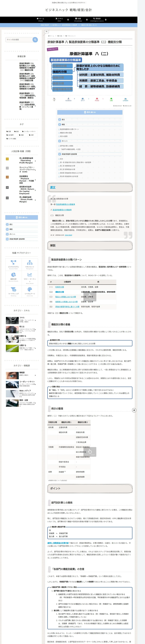Open 形態別分類 link in the classification table
This screenshot has width=145, height=644.
[x=59, y=287]
